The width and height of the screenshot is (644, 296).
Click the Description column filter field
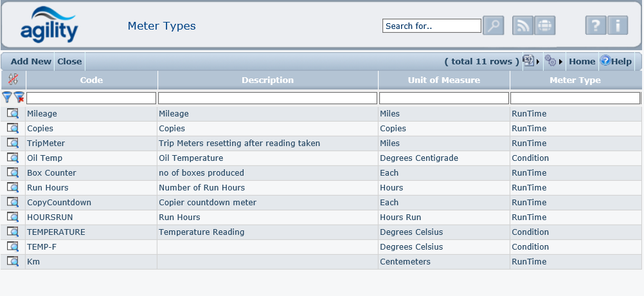(x=267, y=98)
